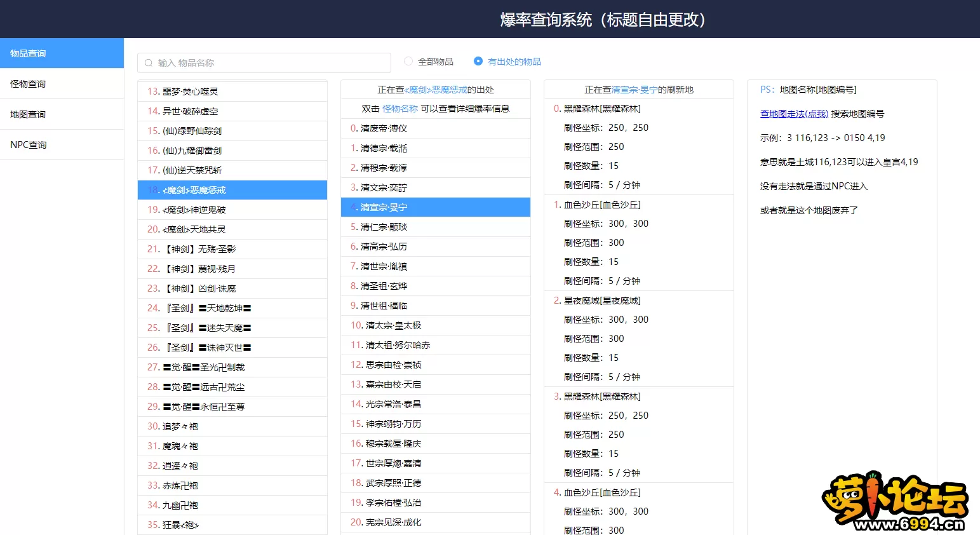Pick monster 20. 宪宗见深·成化
This screenshot has height=535, width=980.
(436, 522)
